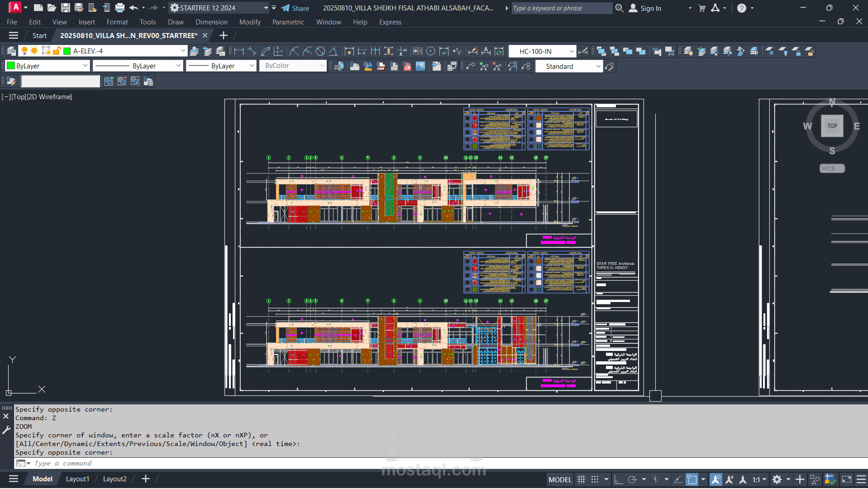Screen dimensions: 868x489
Task: Switch to the Layout1 tab
Action: (x=77, y=479)
